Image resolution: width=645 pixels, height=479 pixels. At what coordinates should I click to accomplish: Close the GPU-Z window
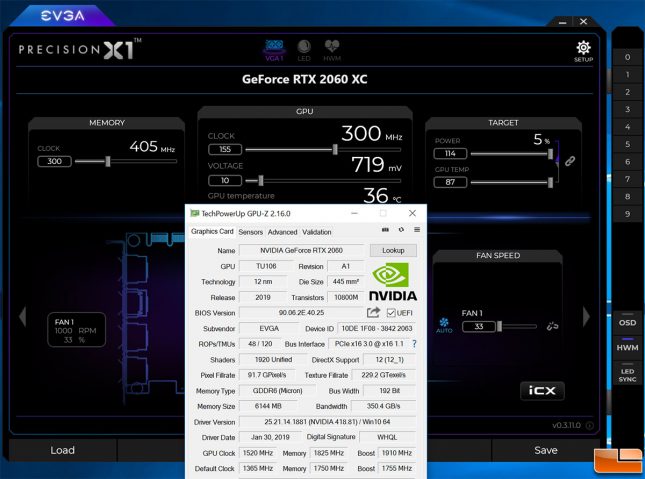pyautogui.click(x=412, y=213)
